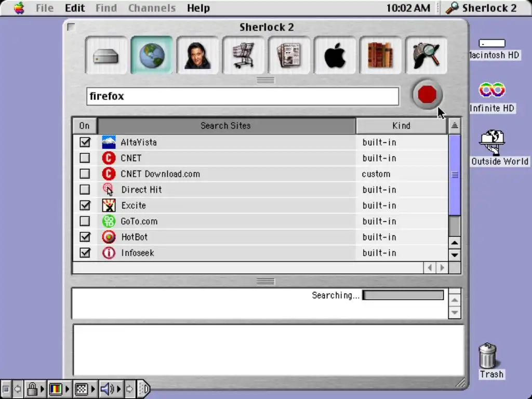
Task: Click the window resize grip corner
Action: 460,383
